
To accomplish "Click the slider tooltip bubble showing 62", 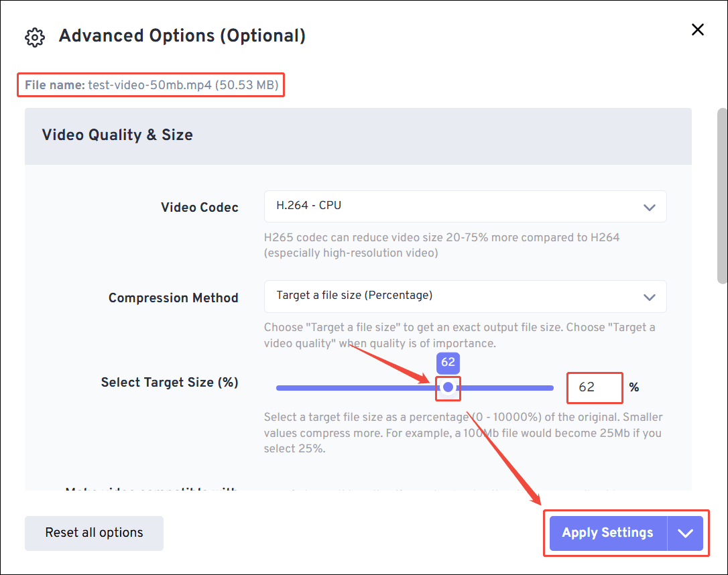I will pos(448,363).
